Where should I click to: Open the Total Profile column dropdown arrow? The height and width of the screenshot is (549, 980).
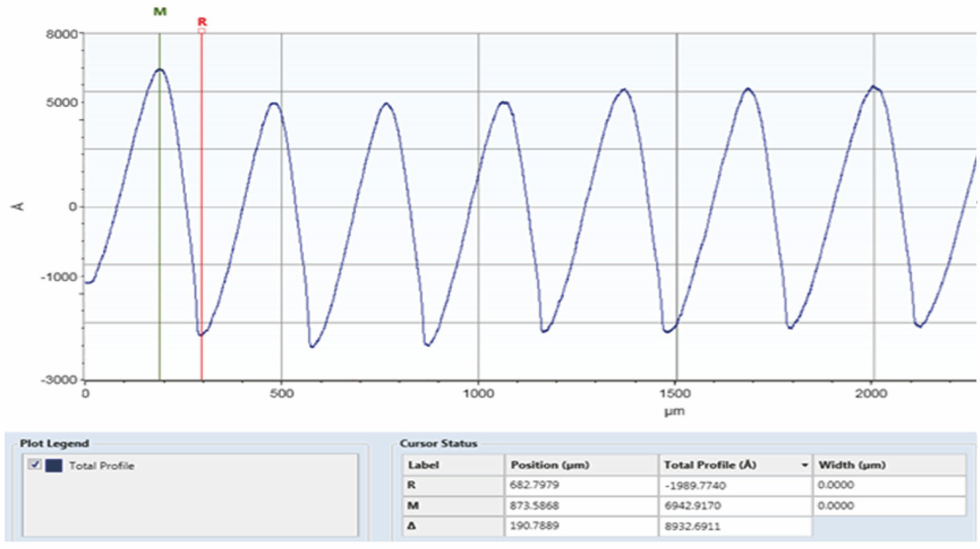point(804,465)
